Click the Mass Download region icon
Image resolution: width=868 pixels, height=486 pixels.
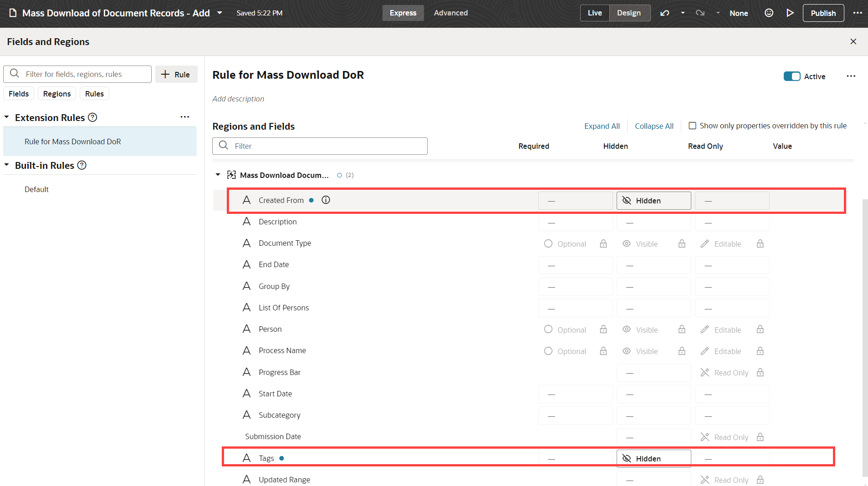pyautogui.click(x=231, y=175)
